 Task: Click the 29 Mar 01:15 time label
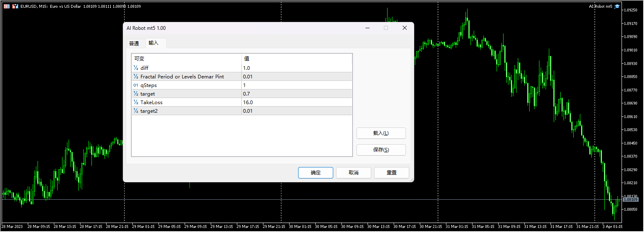[143, 226]
